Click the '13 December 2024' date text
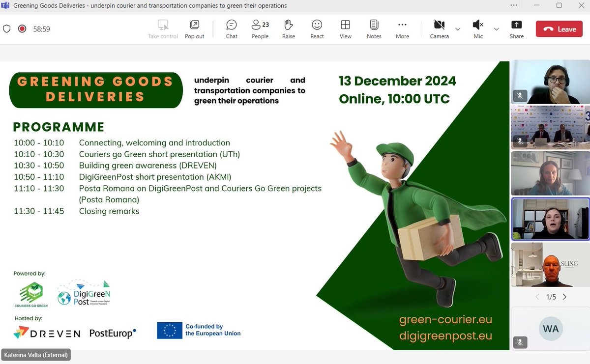Screen dimensions: 590x364 coord(397,81)
